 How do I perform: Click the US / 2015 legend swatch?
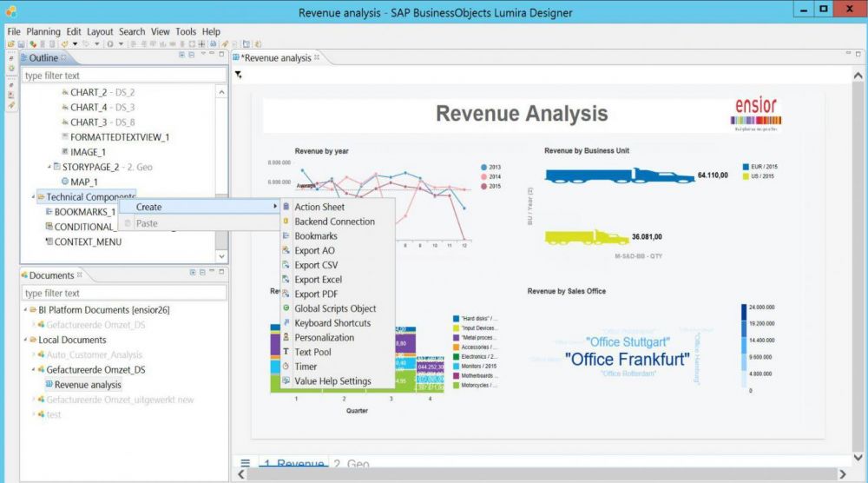(x=746, y=176)
